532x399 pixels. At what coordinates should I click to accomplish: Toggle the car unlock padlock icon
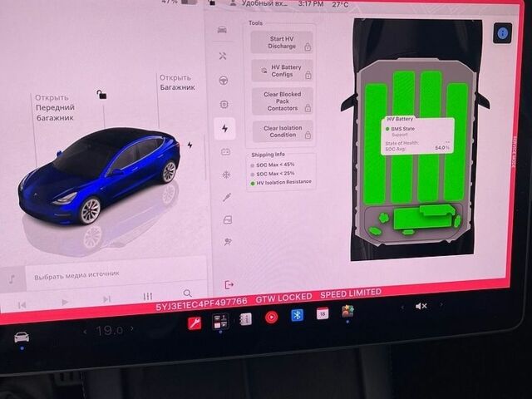pos(101,95)
